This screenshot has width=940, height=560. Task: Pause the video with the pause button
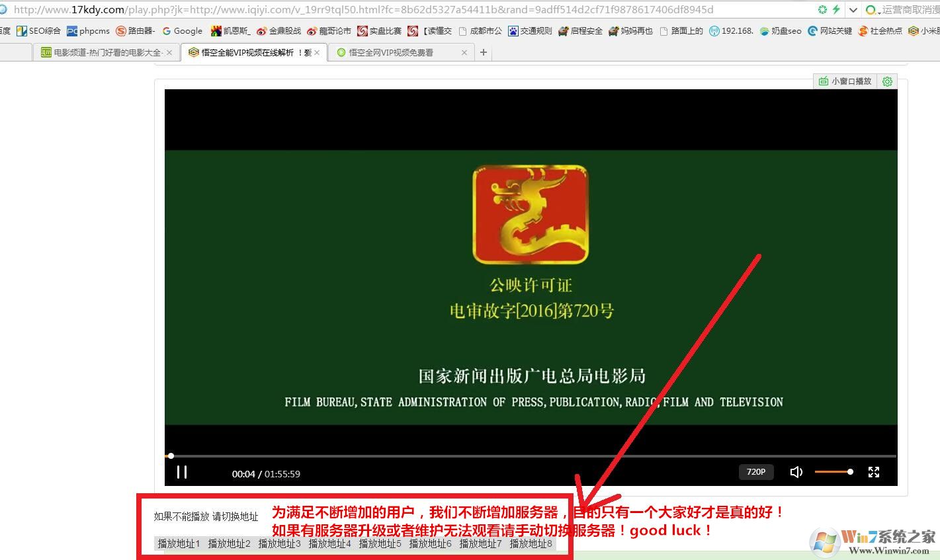click(182, 472)
